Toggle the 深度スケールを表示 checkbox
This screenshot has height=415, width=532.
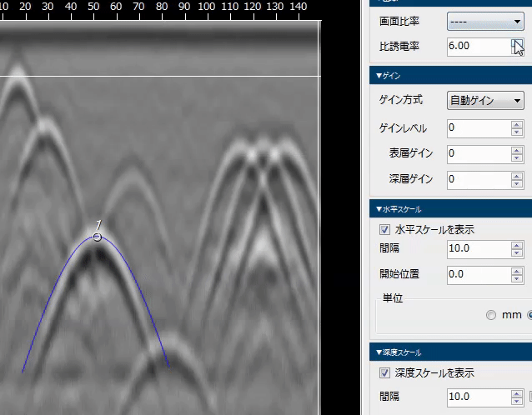point(384,373)
